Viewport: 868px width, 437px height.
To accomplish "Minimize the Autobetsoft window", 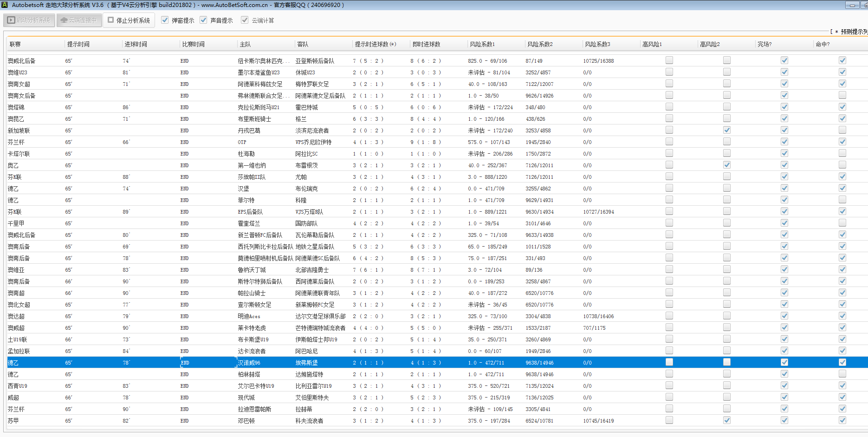I will (852, 5).
